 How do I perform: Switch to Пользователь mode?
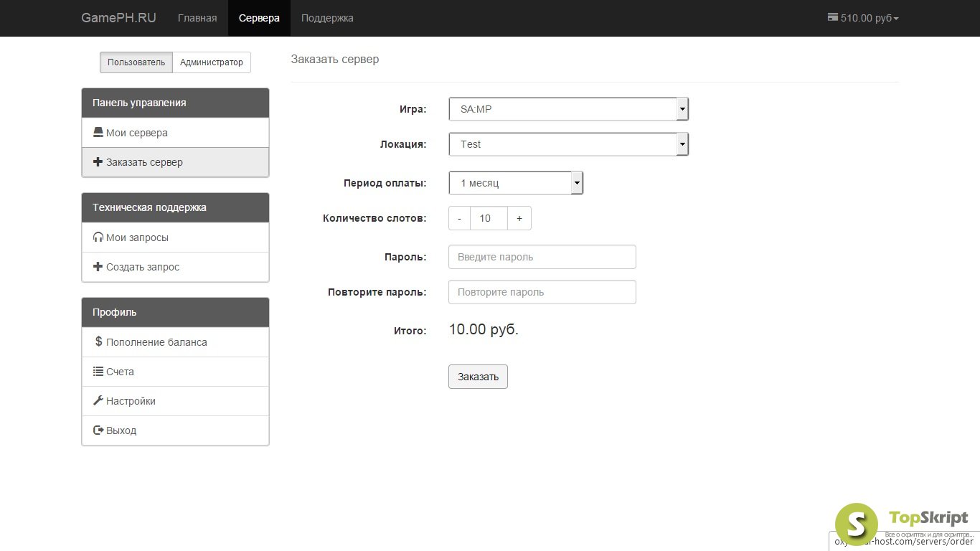(136, 62)
